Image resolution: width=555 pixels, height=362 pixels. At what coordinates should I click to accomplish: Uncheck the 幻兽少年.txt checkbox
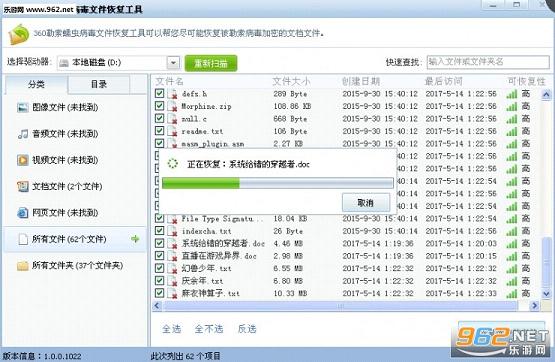159,268
